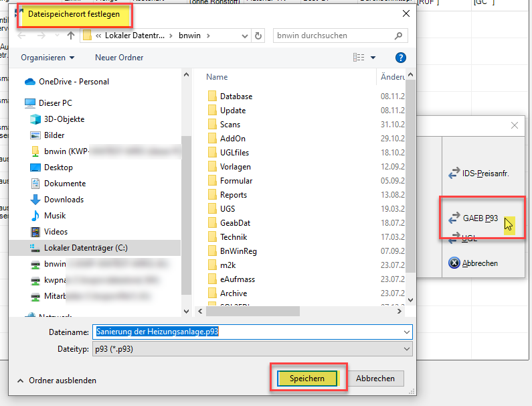Open the recent locations dropdown arrow

57,36
